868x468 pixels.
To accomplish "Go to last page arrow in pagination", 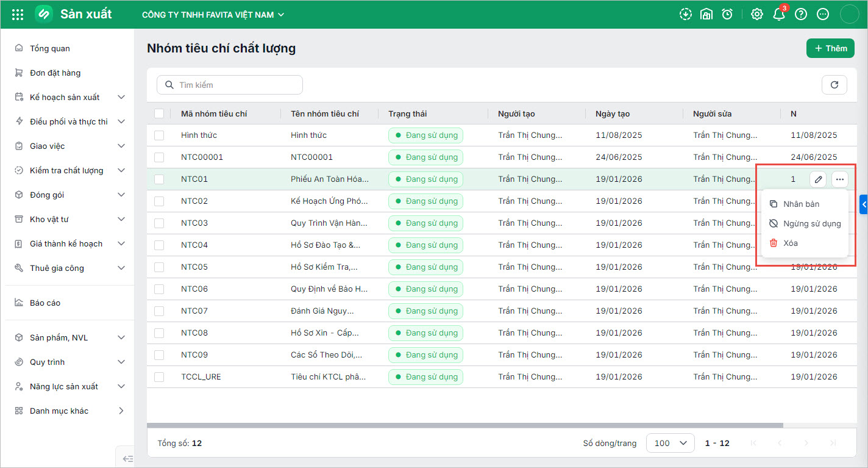I will [832, 443].
